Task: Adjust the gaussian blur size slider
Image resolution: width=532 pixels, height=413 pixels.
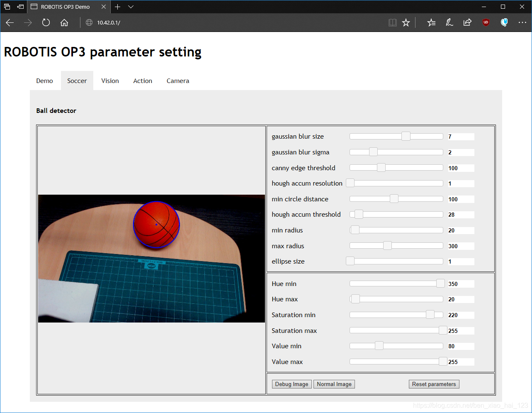Action: tap(396, 137)
